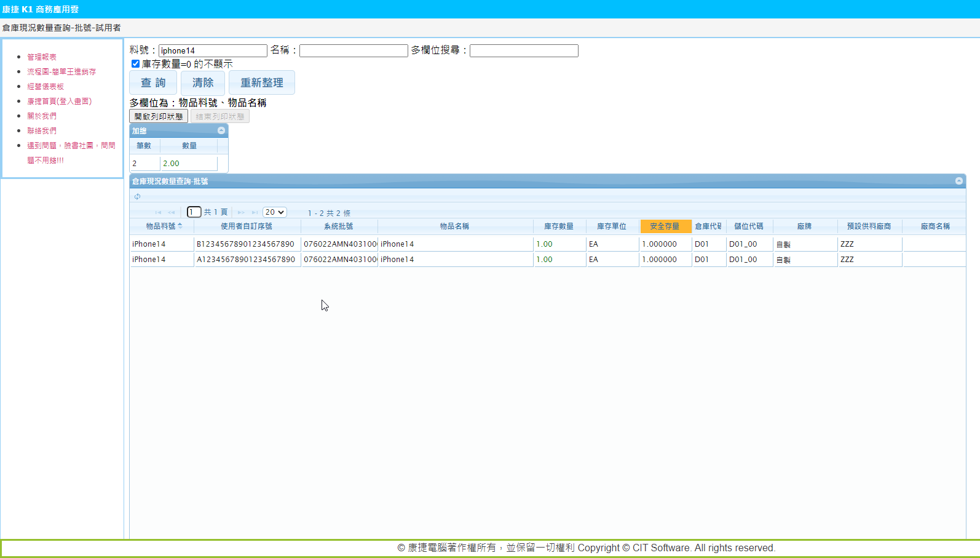This screenshot has height=558, width=980.
Task: Go to previous page in pager
Action: (x=172, y=212)
